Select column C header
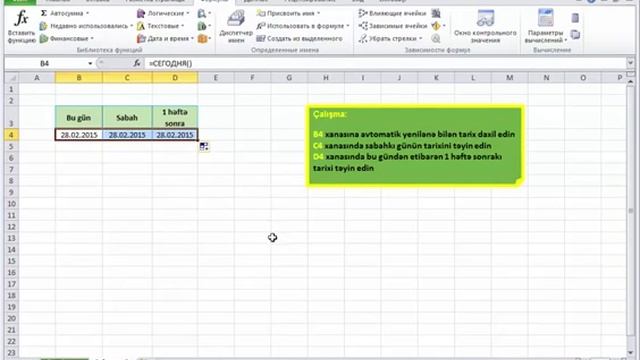This screenshot has width=640, height=360. click(x=127, y=78)
